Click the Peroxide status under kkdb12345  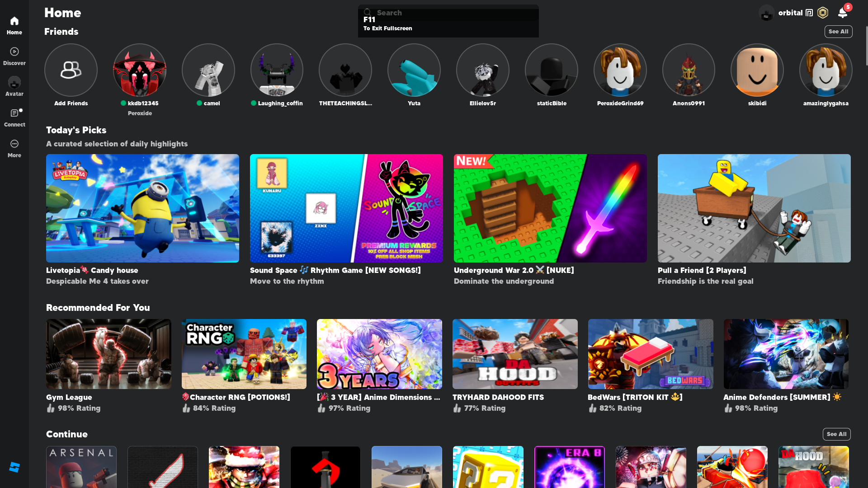point(140,113)
